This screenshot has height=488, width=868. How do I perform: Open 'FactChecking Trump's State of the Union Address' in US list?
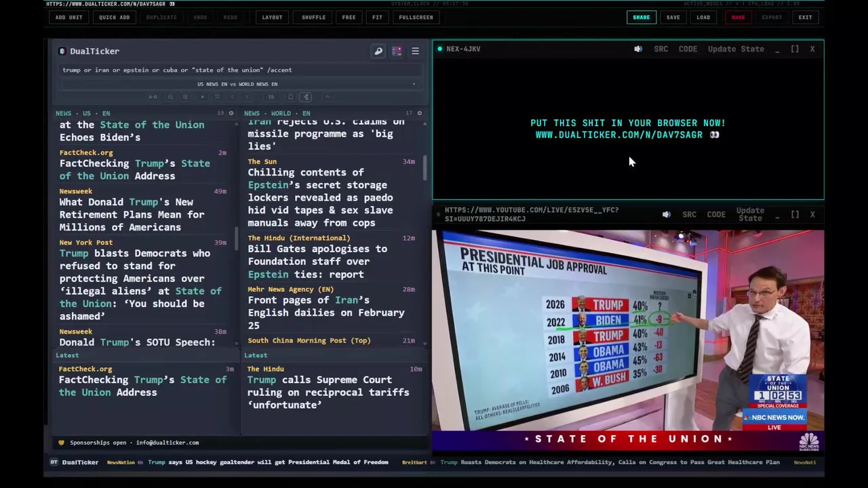click(134, 169)
